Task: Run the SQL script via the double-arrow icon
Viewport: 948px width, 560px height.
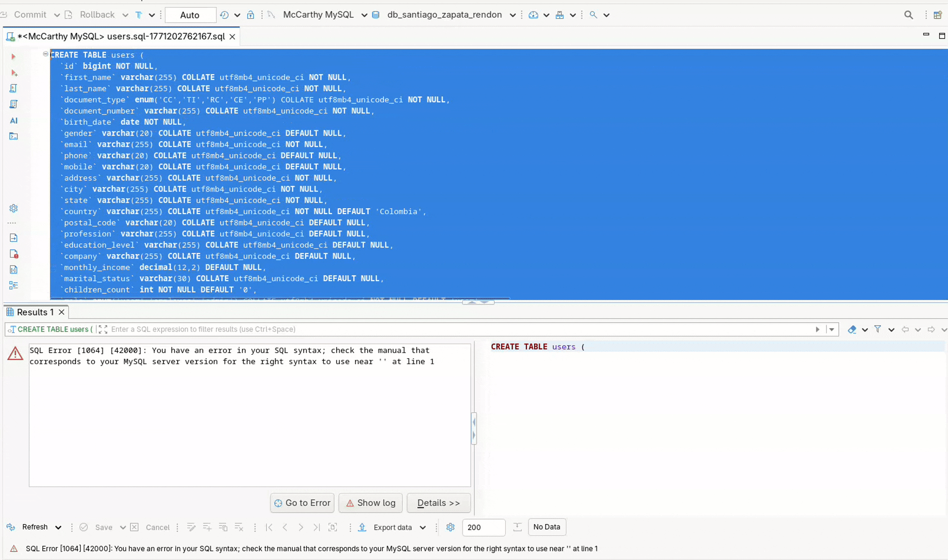Action: point(13,88)
